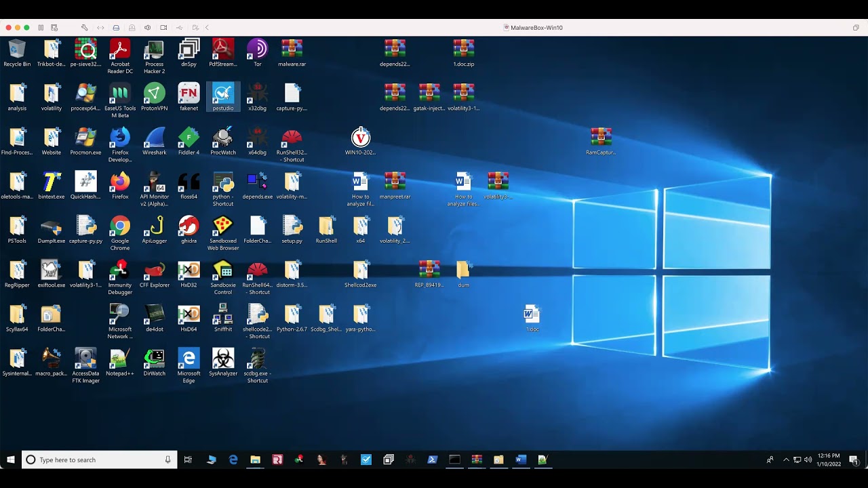
Task: Open the API Monitor v2 icon
Action: click(154, 189)
